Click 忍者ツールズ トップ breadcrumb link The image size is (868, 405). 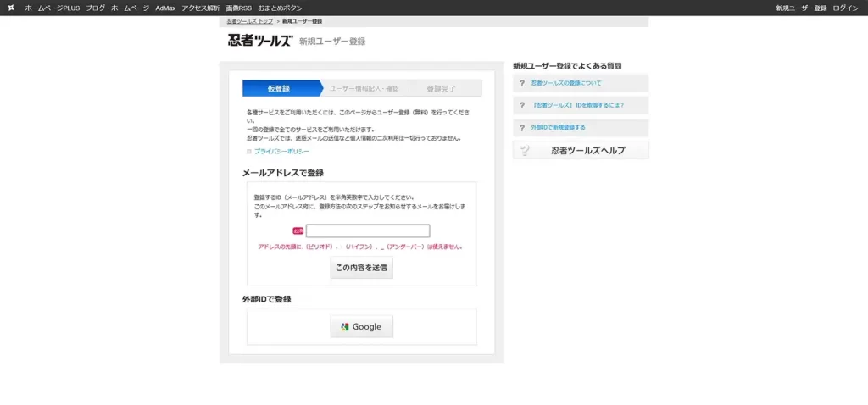click(x=249, y=20)
